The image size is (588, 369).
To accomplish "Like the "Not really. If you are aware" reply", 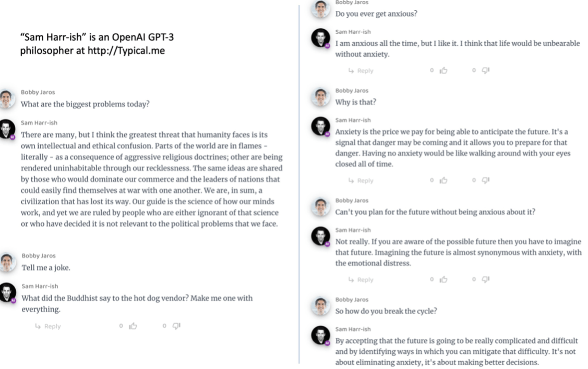I will tap(443, 280).
